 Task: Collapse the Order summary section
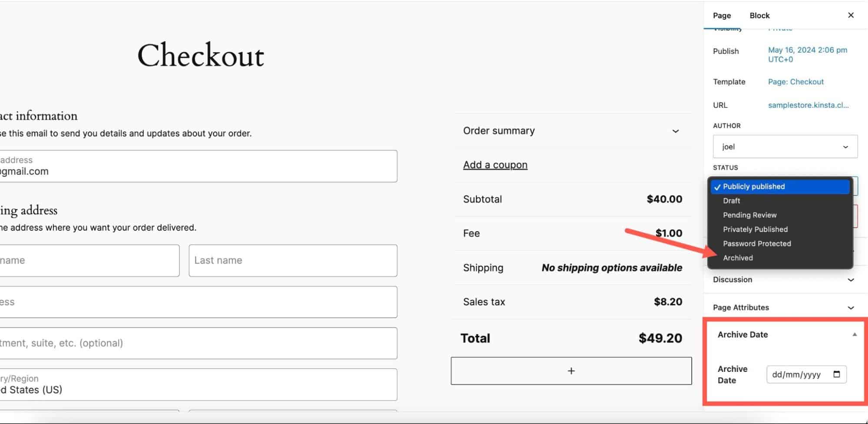676,131
